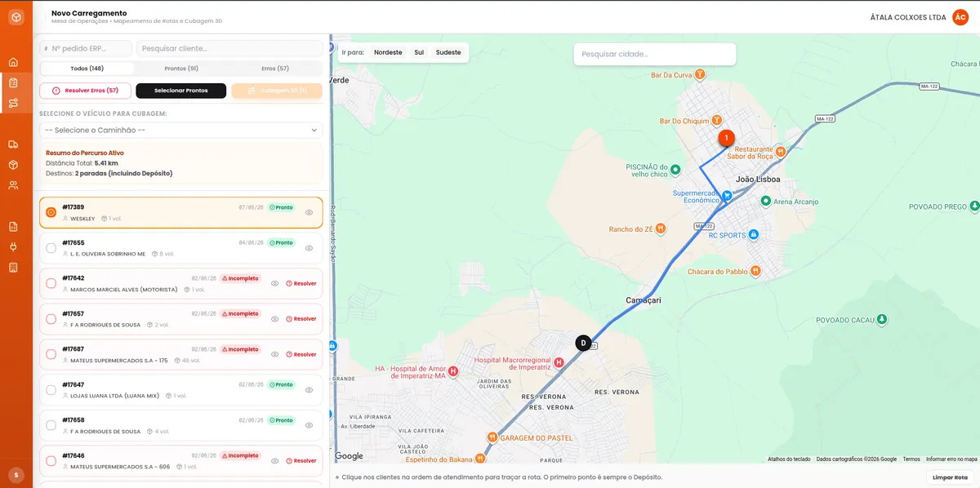Screen dimensions: 980x488
Task: Open Atalhos do teclado link
Action: [x=789, y=459]
